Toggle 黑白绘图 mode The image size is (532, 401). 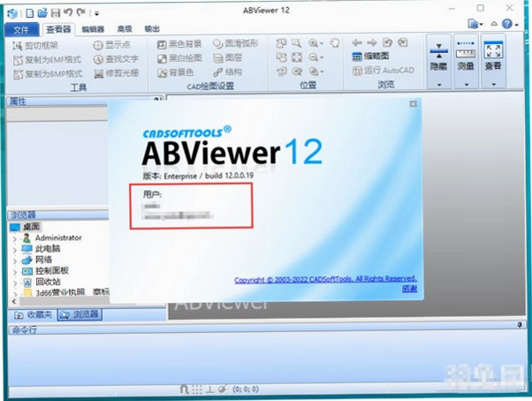(179, 58)
